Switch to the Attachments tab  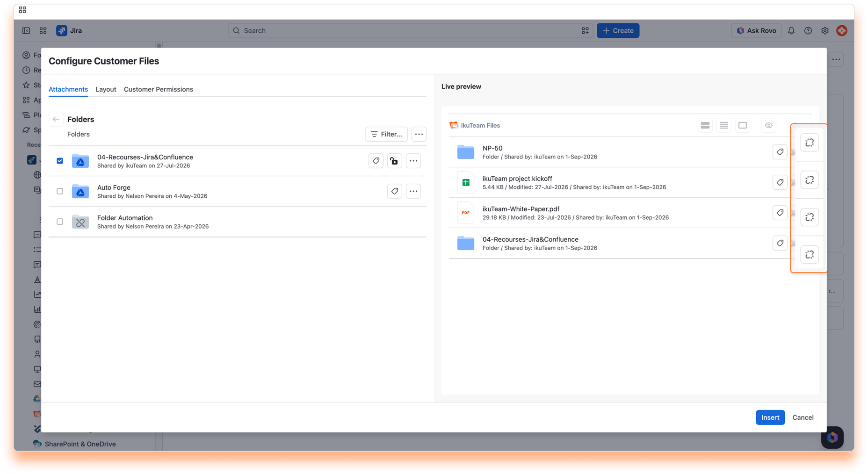pyautogui.click(x=68, y=89)
